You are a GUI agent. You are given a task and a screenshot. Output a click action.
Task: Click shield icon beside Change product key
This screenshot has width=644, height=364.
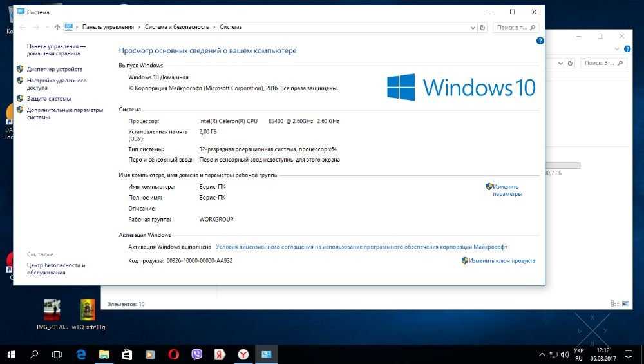(464, 260)
